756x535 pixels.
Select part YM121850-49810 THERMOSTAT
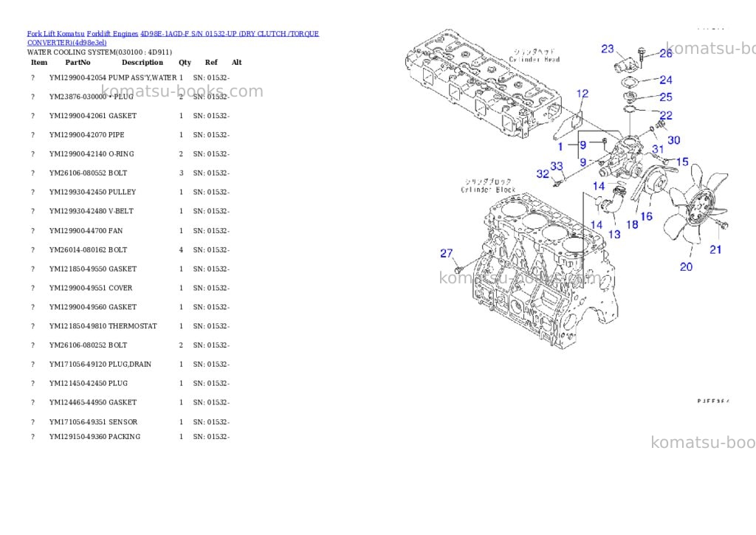click(x=103, y=326)
